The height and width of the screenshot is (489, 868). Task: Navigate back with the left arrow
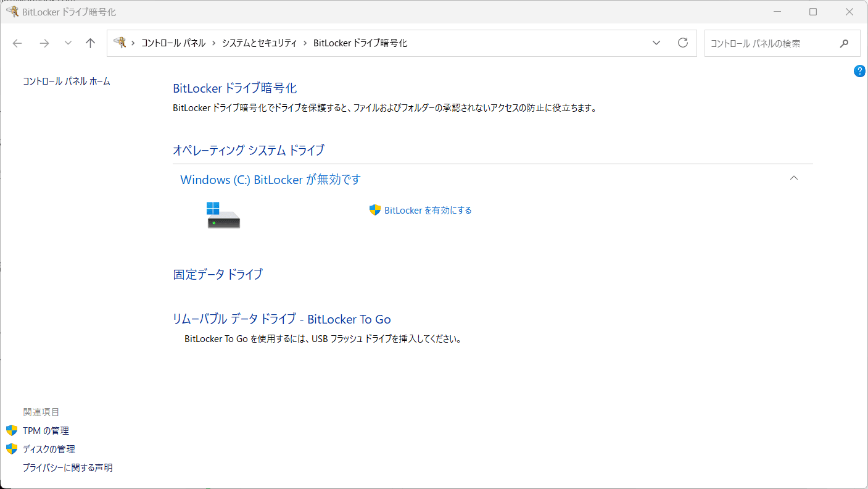[x=17, y=43]
